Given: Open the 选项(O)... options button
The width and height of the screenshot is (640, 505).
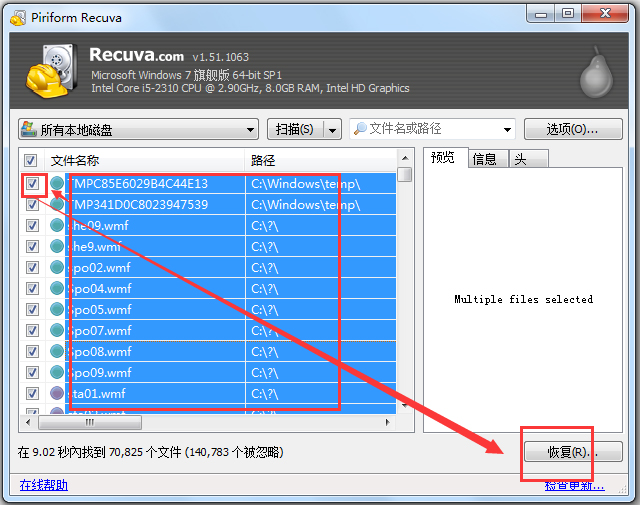Looking at the screenshot, I should point(573,129).
